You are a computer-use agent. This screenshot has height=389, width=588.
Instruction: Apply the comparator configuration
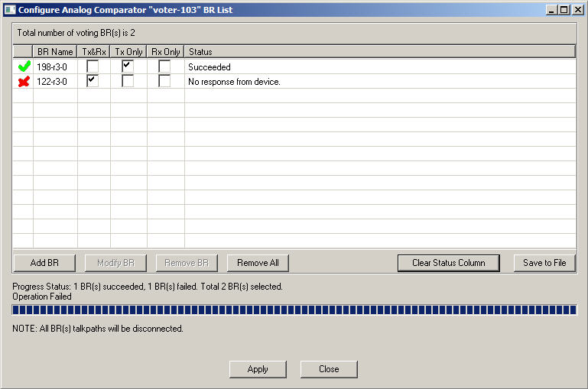pyautogui.click(x=258, y=369)
